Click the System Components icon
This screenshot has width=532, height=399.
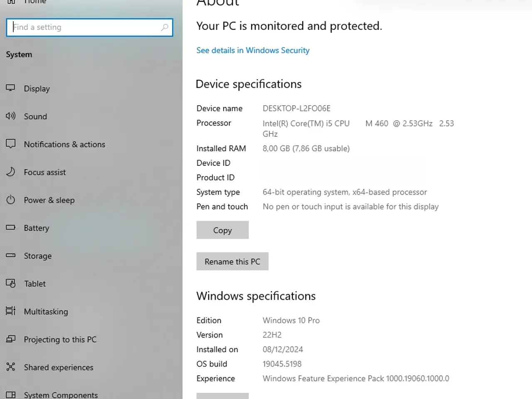pos(10,395)
